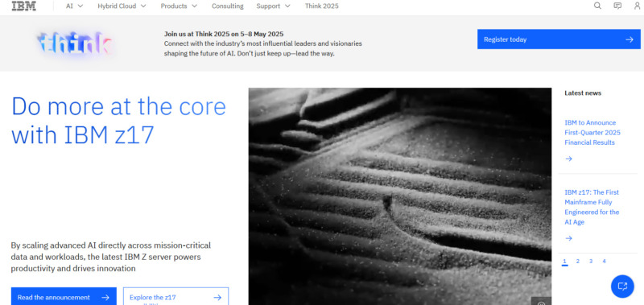Open the Think 2025 menu item
Screen dimensions: 644x305
pos(321,6)
